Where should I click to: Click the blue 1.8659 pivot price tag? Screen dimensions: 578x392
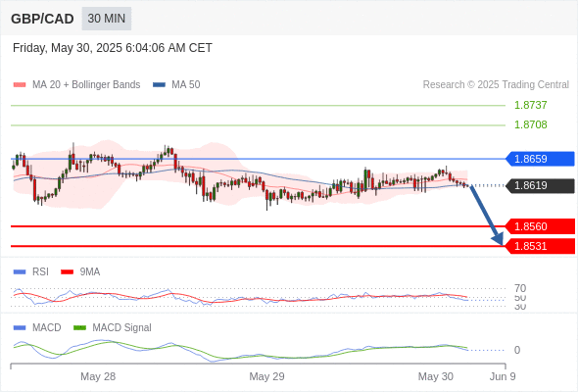pos(540,159)
